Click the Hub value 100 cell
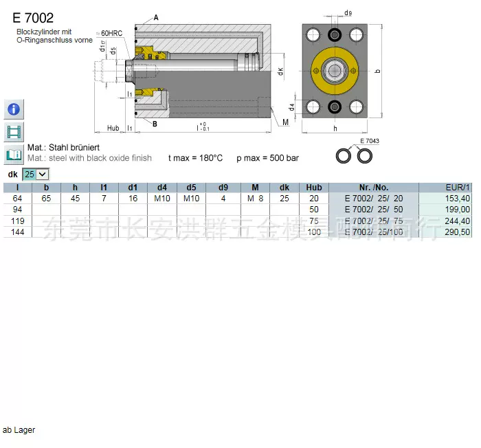The height and width of the screenshot is (448, 481). pos(315,232)
